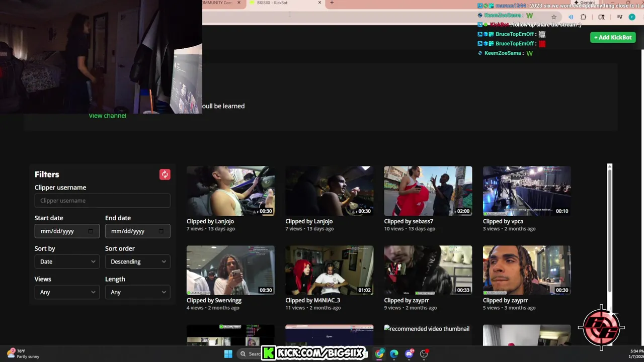Close the COMMUNITY browser tab
Screen dimensions: 644x362
click(x=239, y=3)
